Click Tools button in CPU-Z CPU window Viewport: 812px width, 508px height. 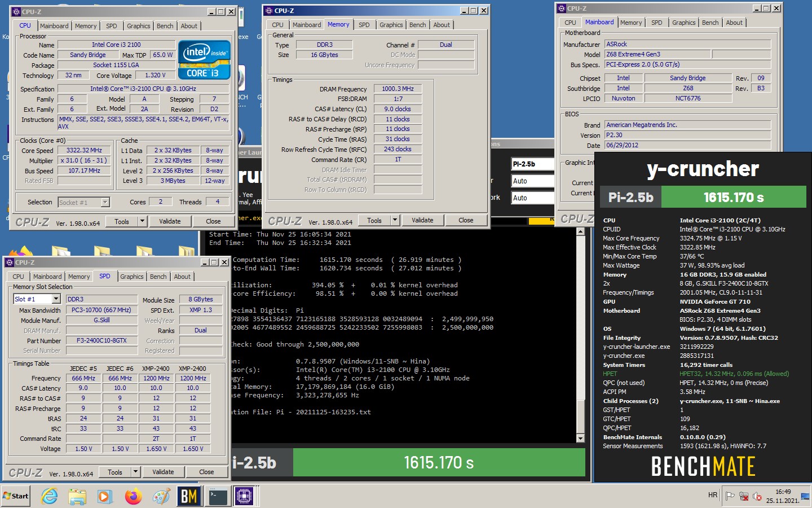pyautogui.click(x=122, y=221)
